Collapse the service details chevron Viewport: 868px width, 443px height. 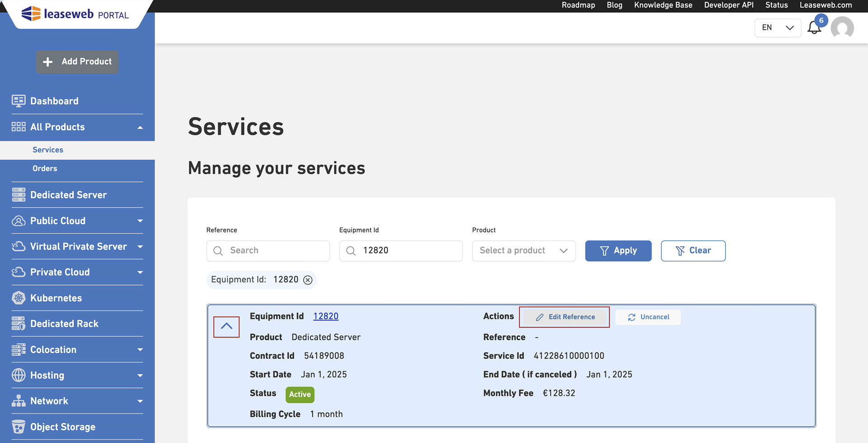tap(226, 327)
